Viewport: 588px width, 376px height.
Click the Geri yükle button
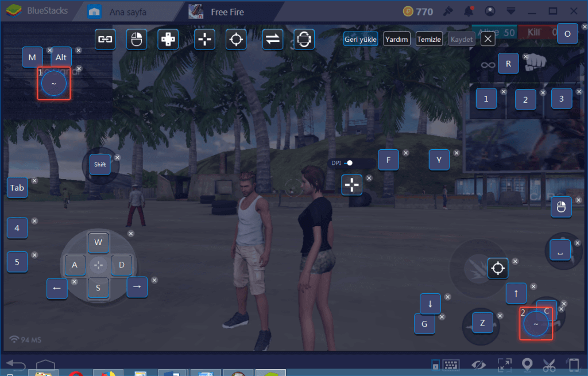tap(360, 39)
